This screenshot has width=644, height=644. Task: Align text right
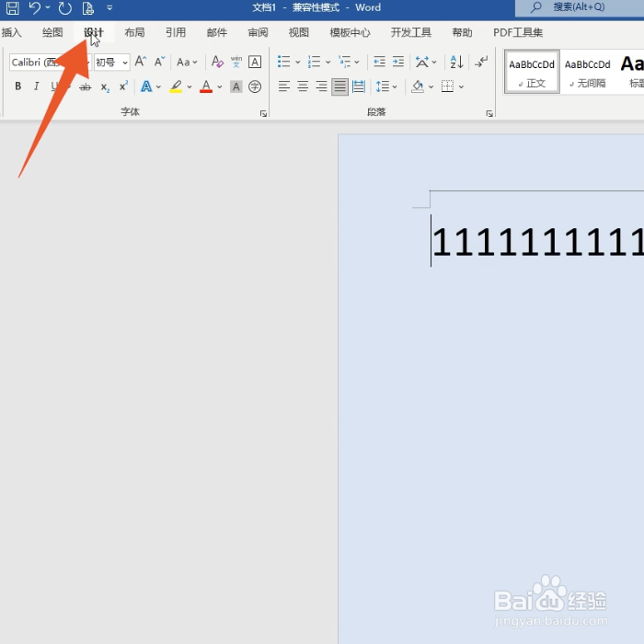[321, 86]
